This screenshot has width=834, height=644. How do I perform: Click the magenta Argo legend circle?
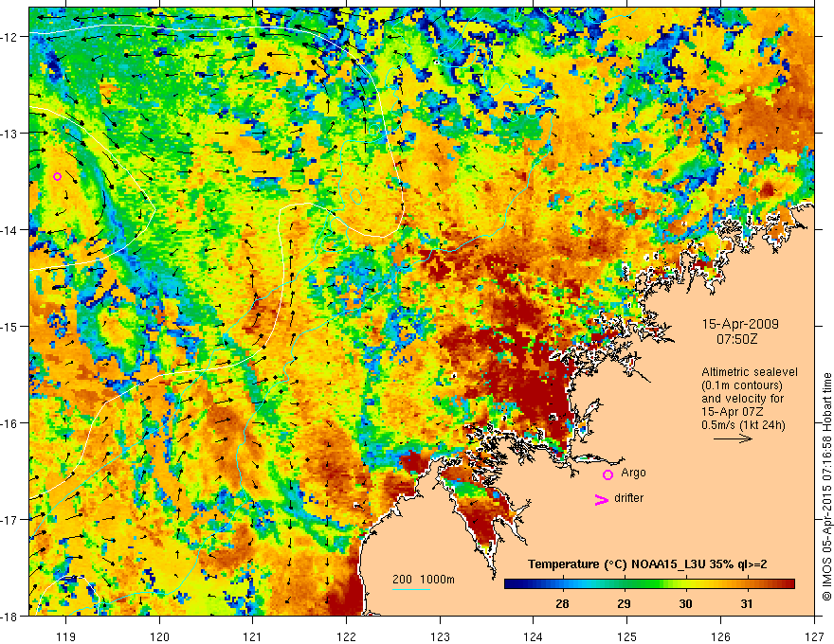607,474
